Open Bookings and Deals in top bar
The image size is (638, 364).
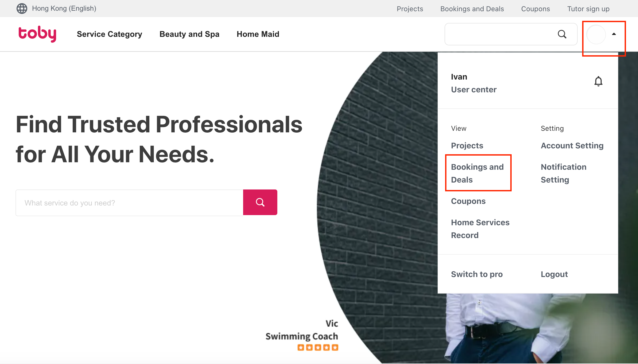click(472, 9)
